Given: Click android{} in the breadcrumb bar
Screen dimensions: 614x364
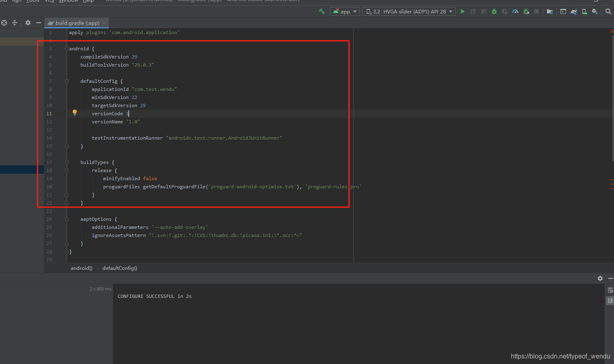Looking at the screenshot, I should pyautogui.click(x=82, y=268).
